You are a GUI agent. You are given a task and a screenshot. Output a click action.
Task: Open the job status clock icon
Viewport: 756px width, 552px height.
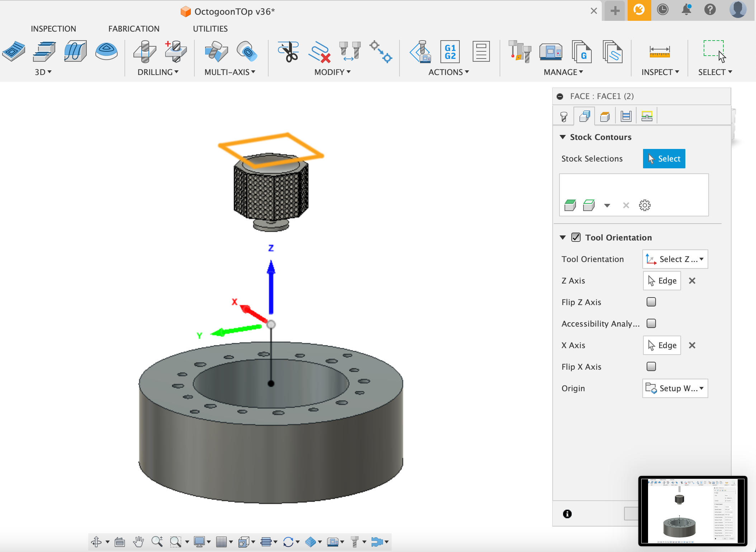662,9
